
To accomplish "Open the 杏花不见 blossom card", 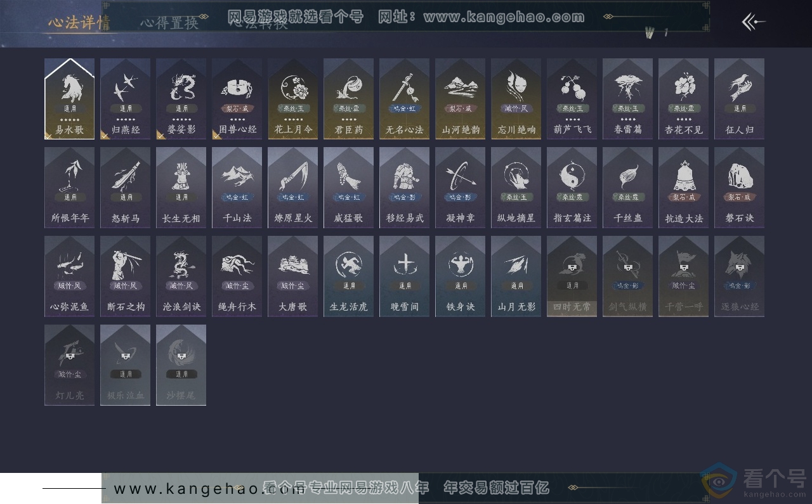I will click(x=684, y=99).
